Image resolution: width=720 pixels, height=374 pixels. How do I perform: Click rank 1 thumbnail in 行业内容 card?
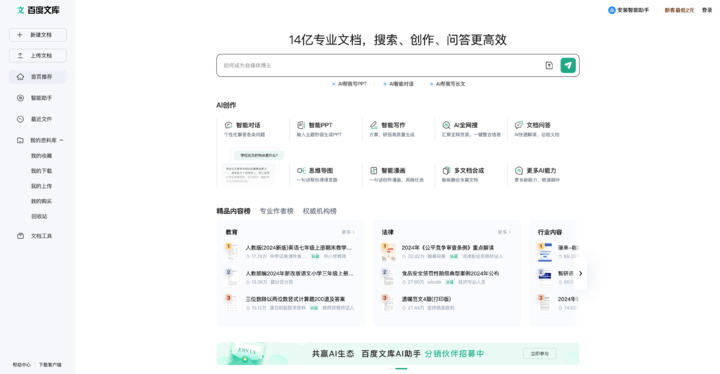pyautogui.click(x=545, y=252)
